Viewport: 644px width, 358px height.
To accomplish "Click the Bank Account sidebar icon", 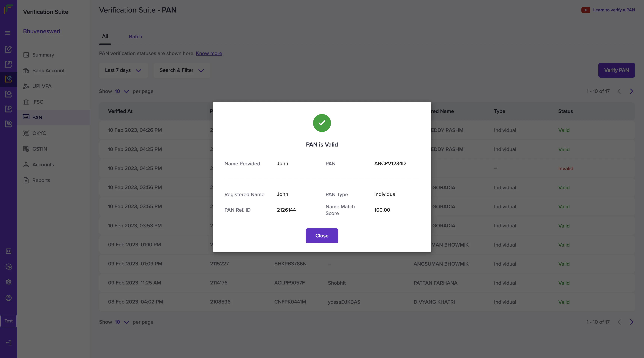I will (26, 71).
